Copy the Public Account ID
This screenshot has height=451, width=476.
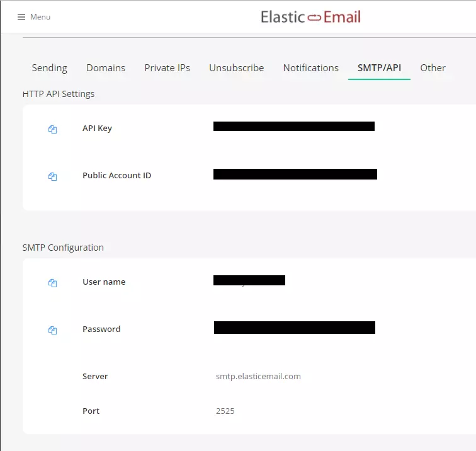tap(52, 176)
